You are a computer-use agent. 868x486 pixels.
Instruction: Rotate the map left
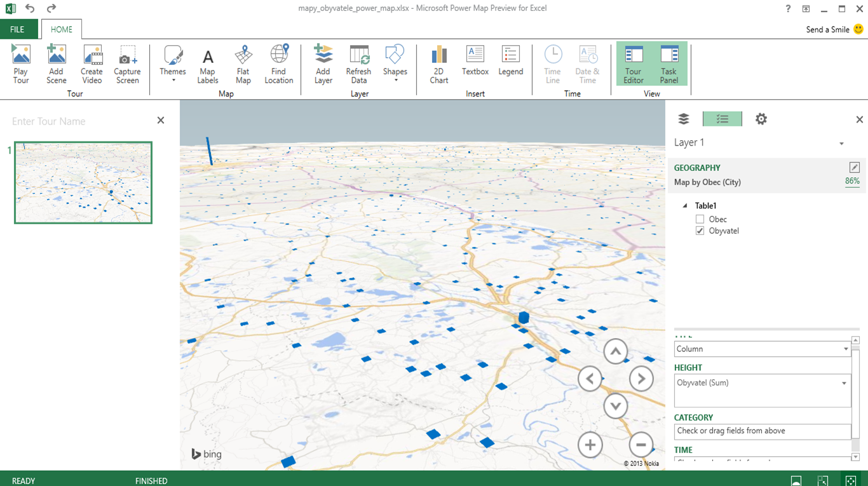pos(590,379)
